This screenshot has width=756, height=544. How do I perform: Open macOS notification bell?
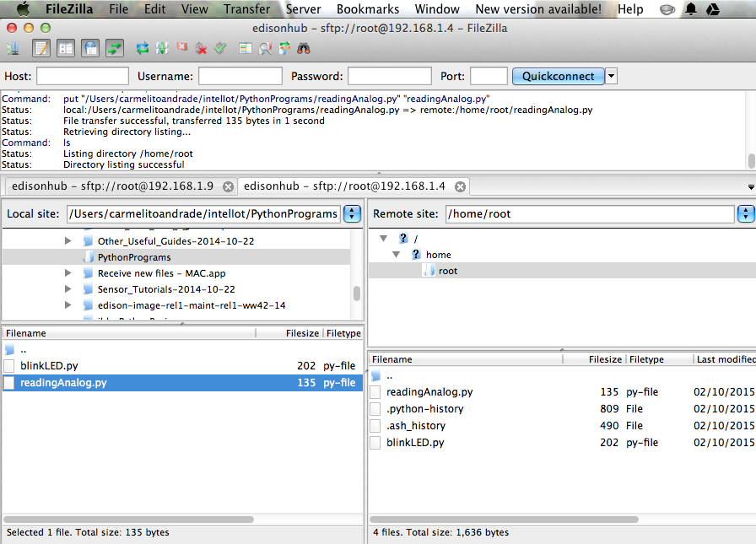(691, 8)
